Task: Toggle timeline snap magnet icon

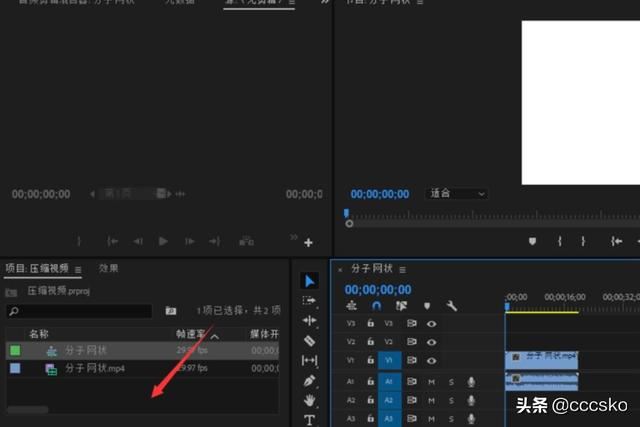Action: [376, 306]
